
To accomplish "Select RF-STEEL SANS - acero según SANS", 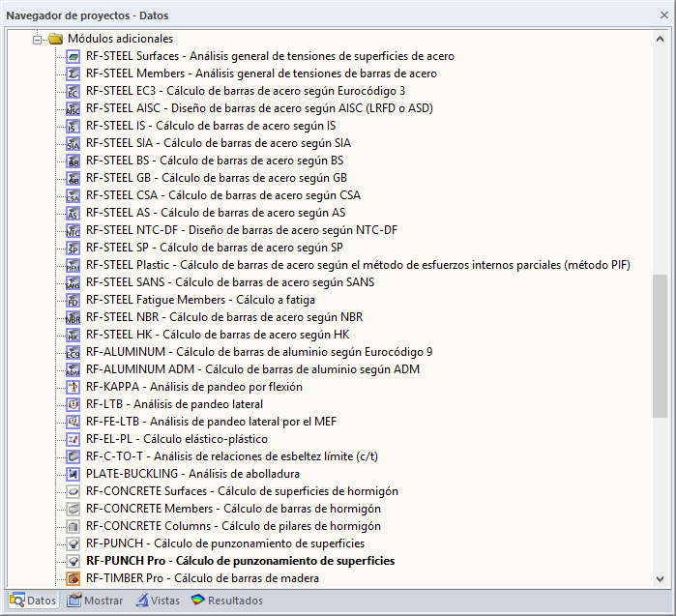I will point(230,282).
